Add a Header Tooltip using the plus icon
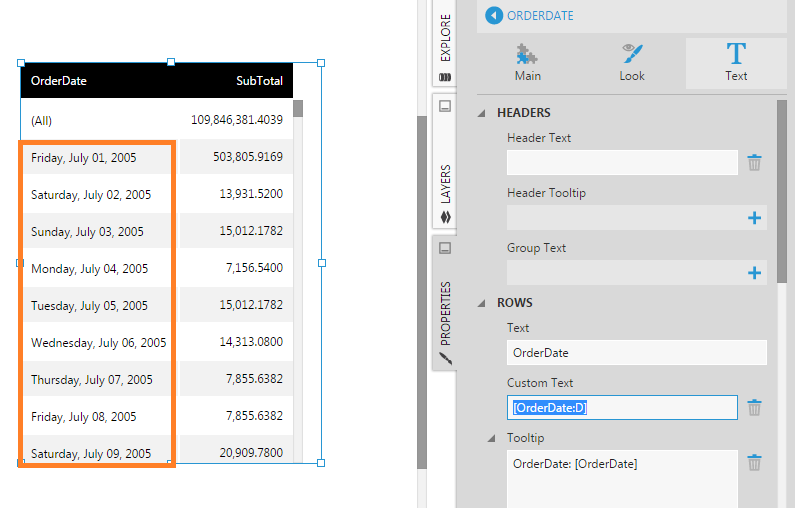The width and height of the screenshot is (795, 508). [x=755, y=217]
